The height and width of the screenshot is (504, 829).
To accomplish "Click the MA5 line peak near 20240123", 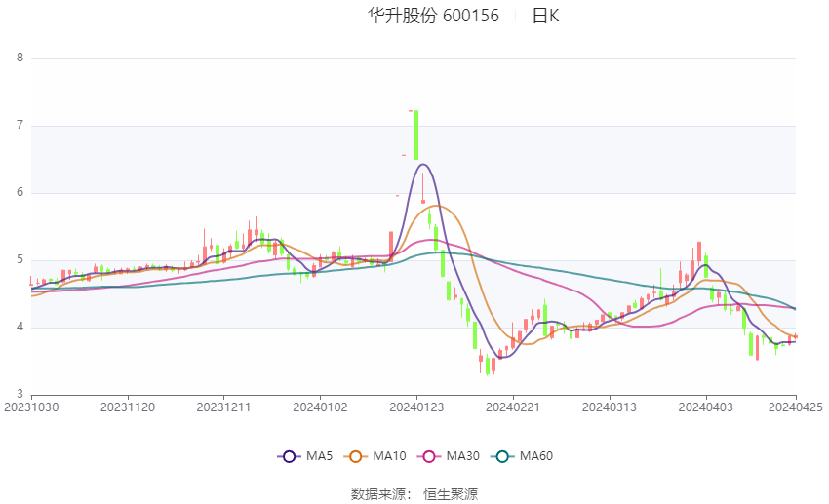I will (423, 165).
